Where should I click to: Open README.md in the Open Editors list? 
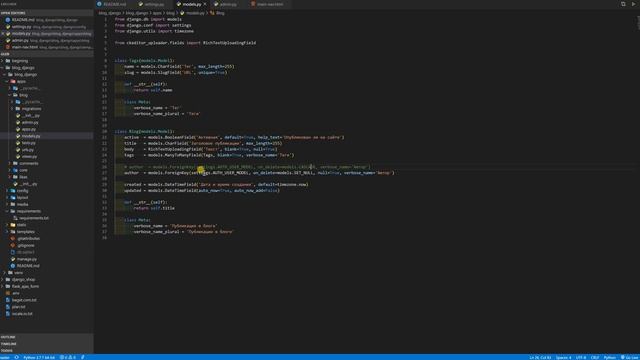pos(47,20)
